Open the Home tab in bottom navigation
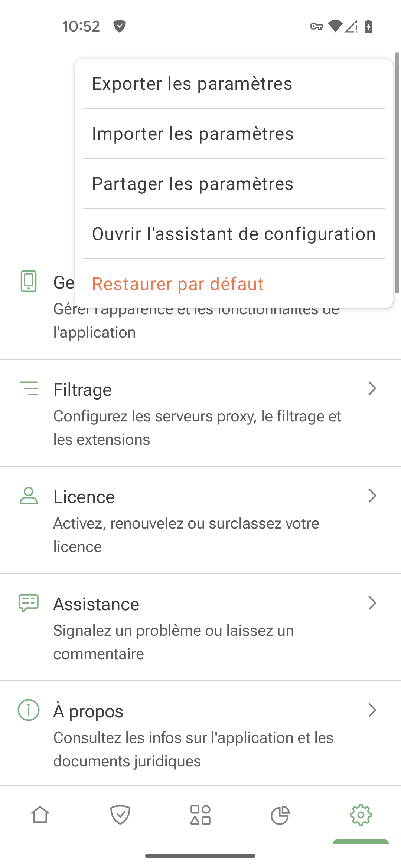 (40, 815)
